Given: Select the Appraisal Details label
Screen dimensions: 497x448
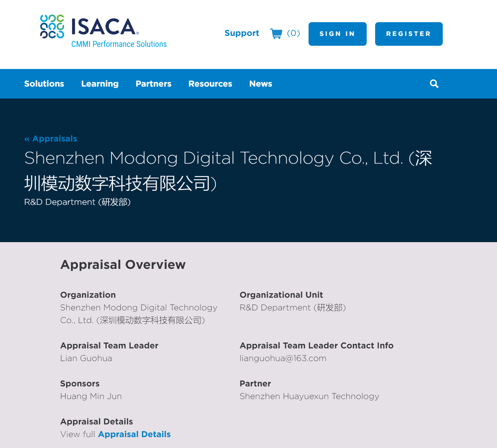Looking at the screenshot, I should 97,422.
